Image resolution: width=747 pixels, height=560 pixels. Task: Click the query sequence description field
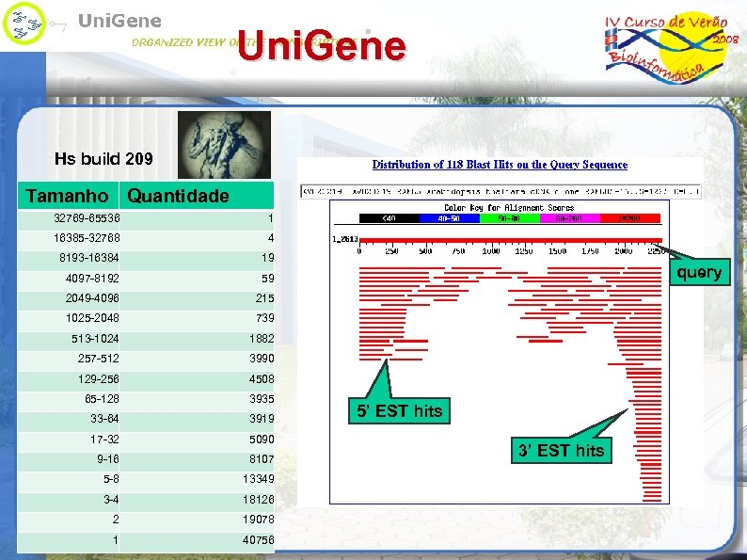coord(501,192)
